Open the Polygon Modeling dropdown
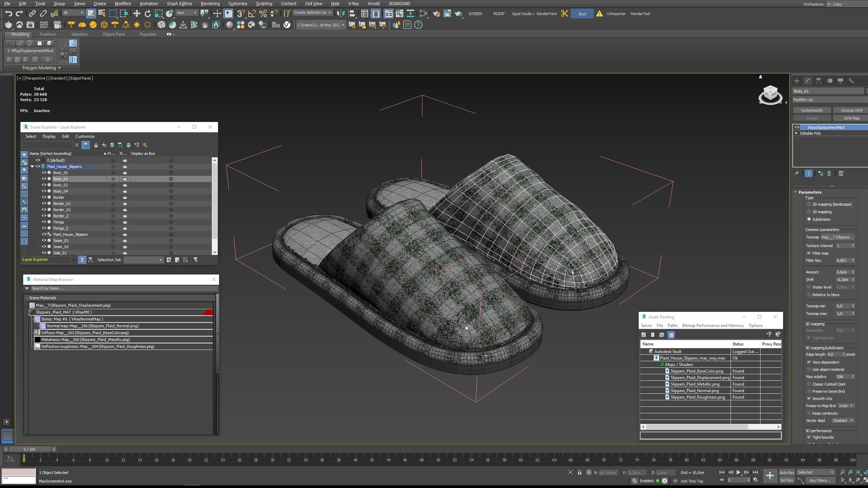868x488 pixels. [x=41, y=68]
